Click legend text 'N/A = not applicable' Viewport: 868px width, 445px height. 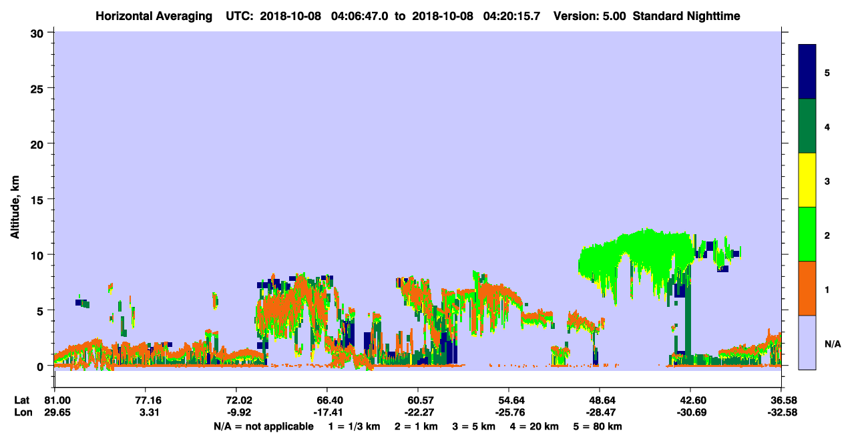[263, 426]
